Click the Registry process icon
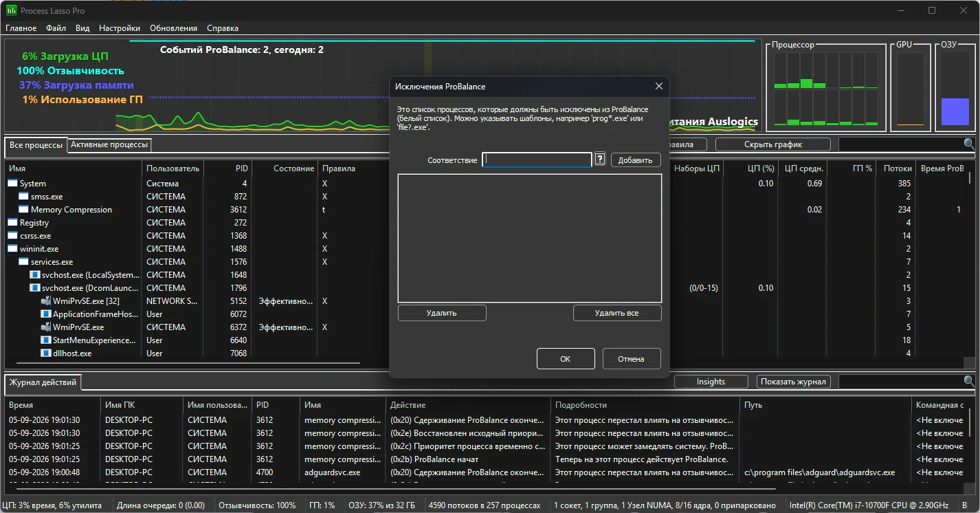The image size is (980, 513). tap(12, 223)
